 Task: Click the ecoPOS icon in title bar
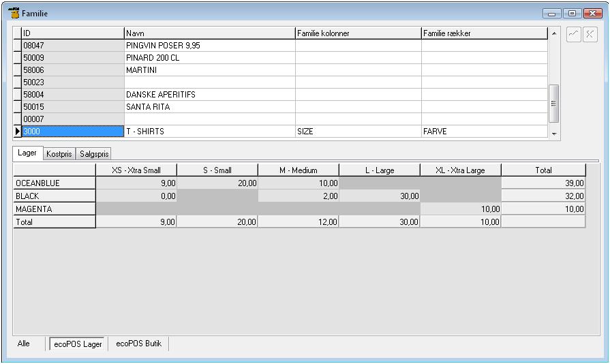pyautogui.click(x=14, y=13)
